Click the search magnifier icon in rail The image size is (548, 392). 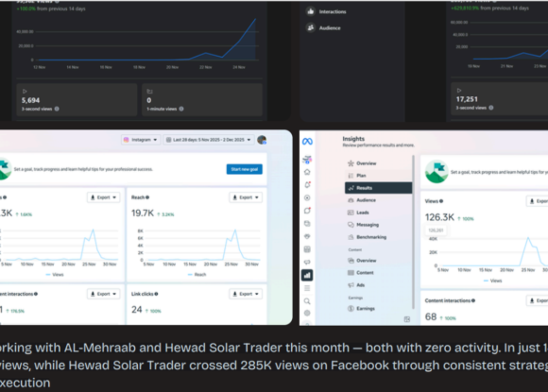tap(307, 301)
